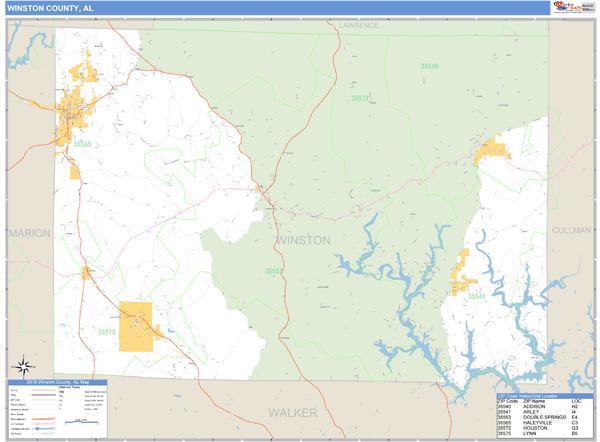
Task: Click the yellow Arley city area
Action: click(464, 273)
